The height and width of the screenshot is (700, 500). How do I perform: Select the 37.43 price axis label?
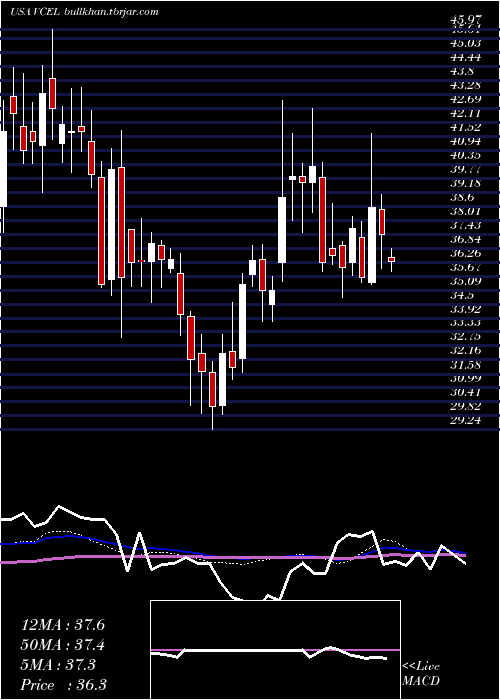466,225
